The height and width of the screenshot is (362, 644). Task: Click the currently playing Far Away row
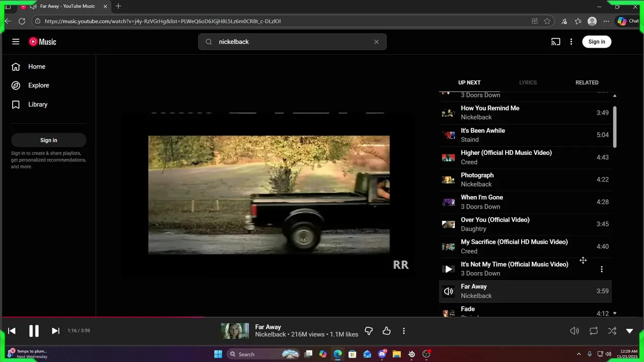pos(525,291)
